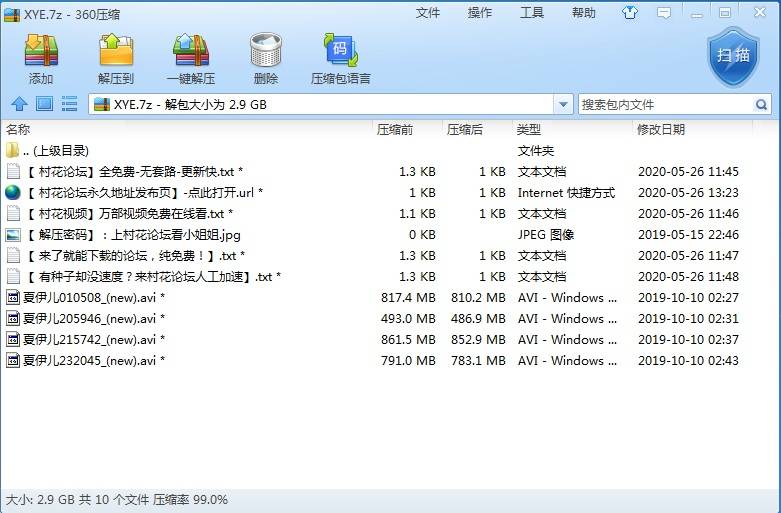Open the 工具 menu

point(532,13)
